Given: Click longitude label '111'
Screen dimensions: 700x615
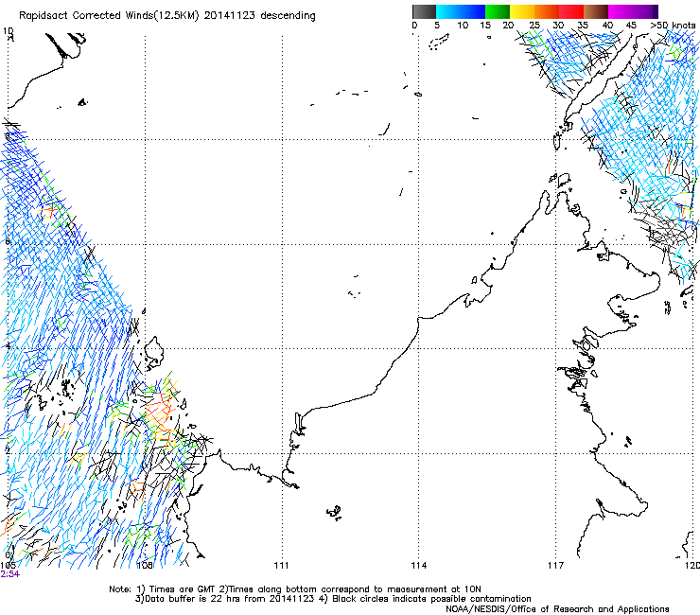Looking at the screenshot, I should click(x=281, y=566).
